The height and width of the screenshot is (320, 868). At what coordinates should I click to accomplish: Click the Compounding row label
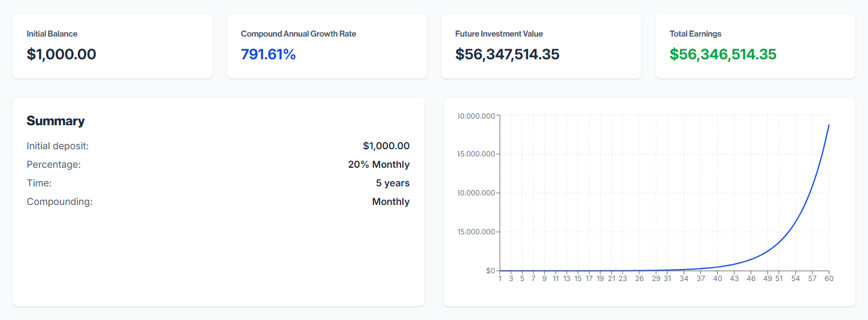(x=59, y=201)
